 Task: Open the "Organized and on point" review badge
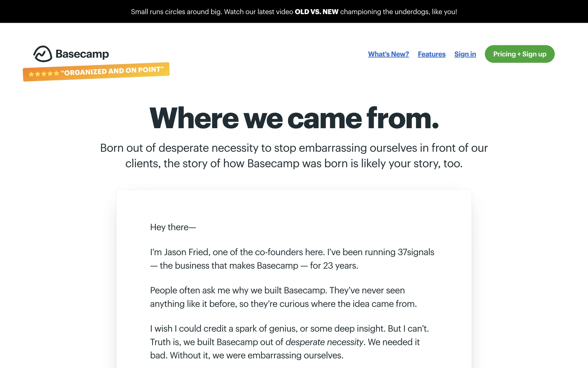click(112, 71)
